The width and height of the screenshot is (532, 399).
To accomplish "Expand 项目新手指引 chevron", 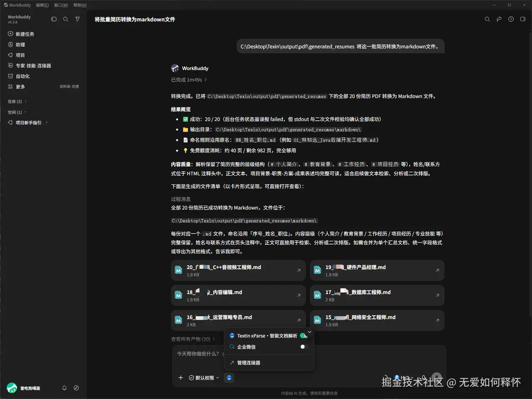I will 47,123.
